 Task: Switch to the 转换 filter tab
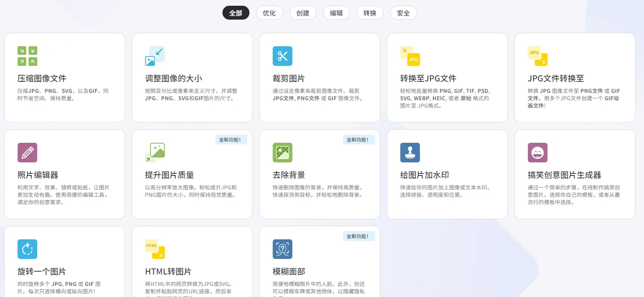370,13
